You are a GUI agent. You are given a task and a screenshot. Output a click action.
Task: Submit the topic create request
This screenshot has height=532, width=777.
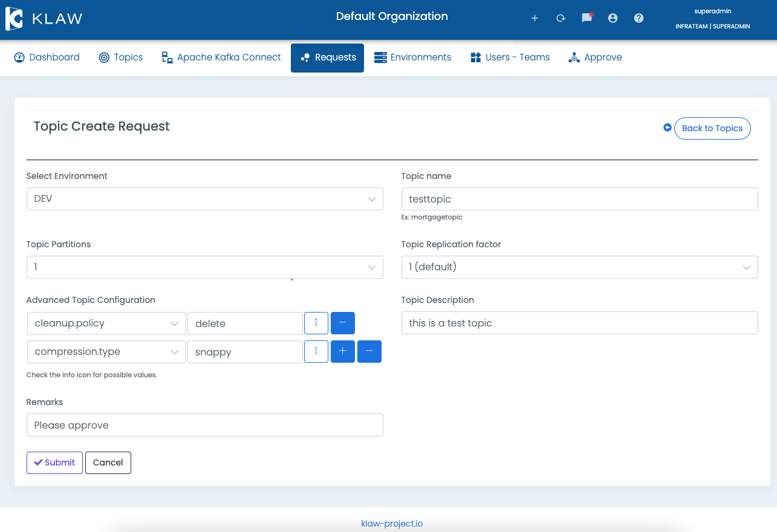tap(54, 462)
